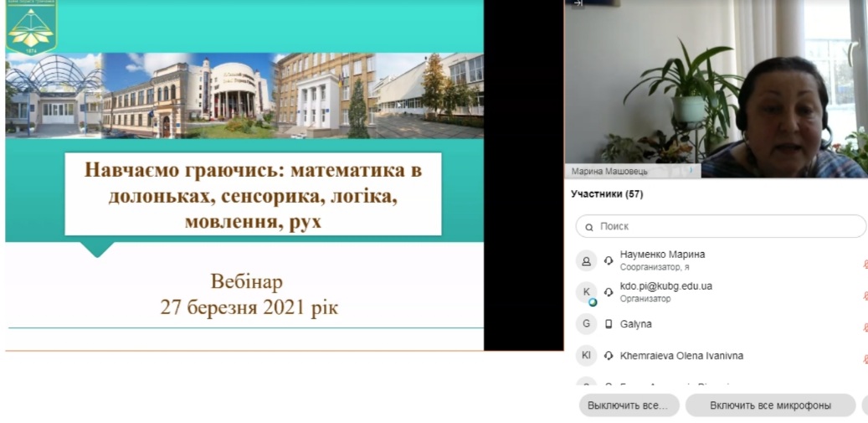This screenshot has height=423, width=868.
Task: Toggle the muted microphone for Науменко Марина
Action: (865, 264)
